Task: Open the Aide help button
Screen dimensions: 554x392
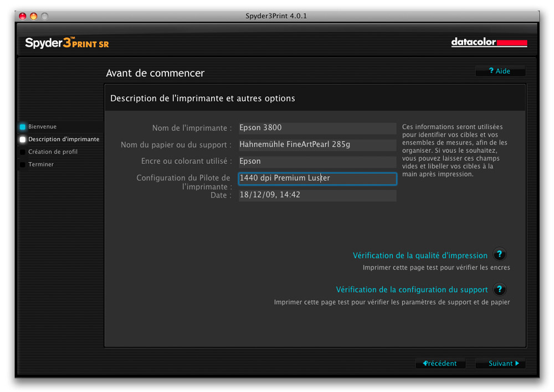Action: tap(500, 71)
